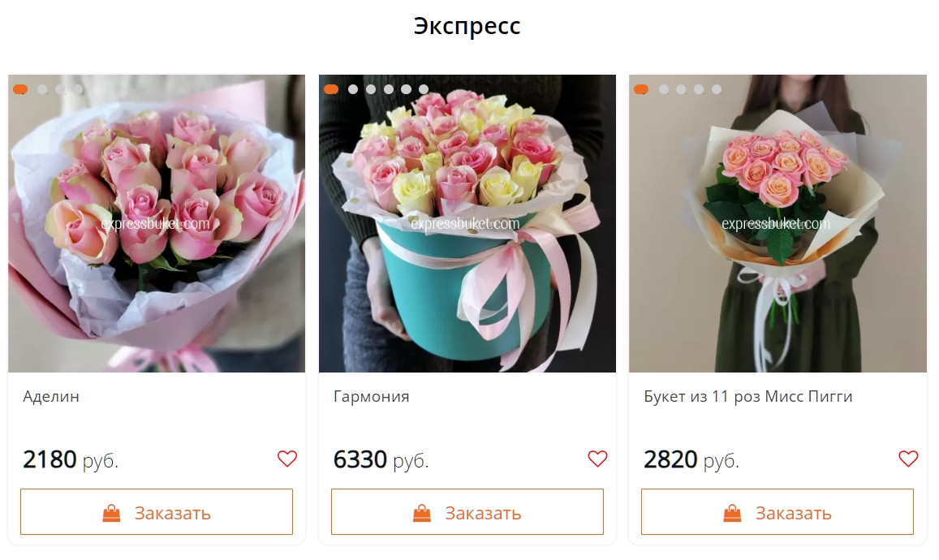Order the Гармония bouquet with Заказать
Screen dimensions: 939x560
[x=467, y=511]
